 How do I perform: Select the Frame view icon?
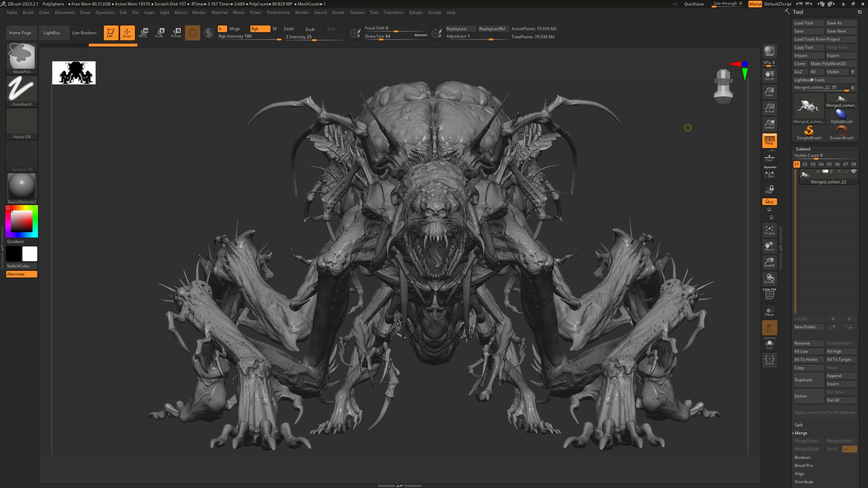(769, 230)
